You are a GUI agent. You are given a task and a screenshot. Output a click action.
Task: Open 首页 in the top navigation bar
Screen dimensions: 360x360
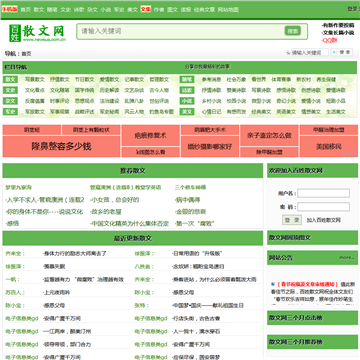point(26,10)
